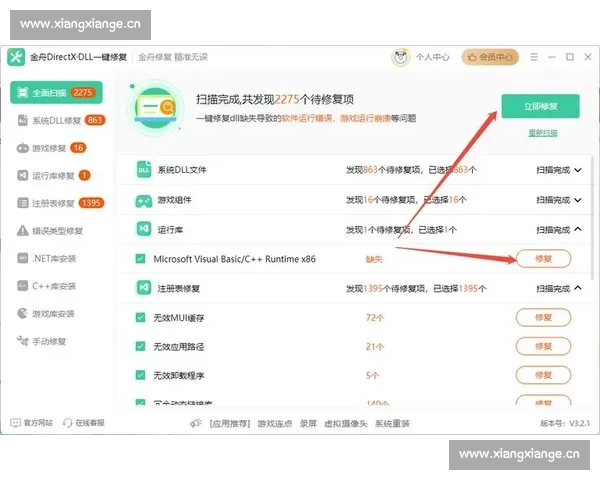Click the 金舟DirectX·DLL app logo icon

[16, 57]
